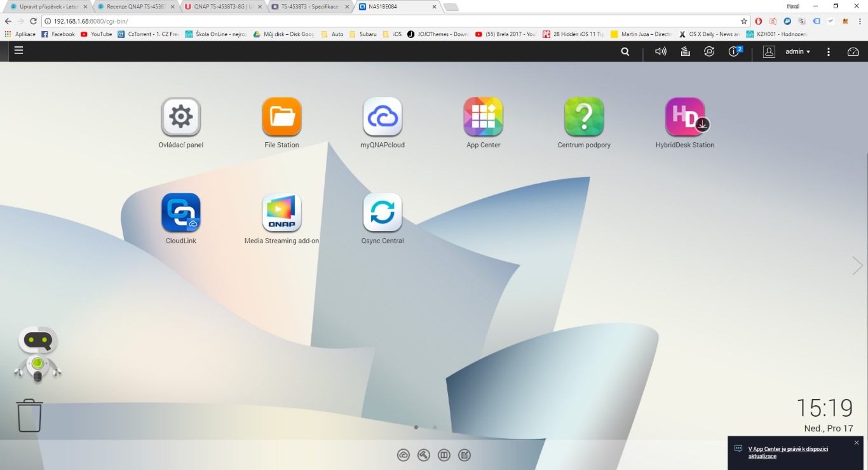
Task: Open the Aplikace apps shortcut
Action: click(x=20, y=34)
